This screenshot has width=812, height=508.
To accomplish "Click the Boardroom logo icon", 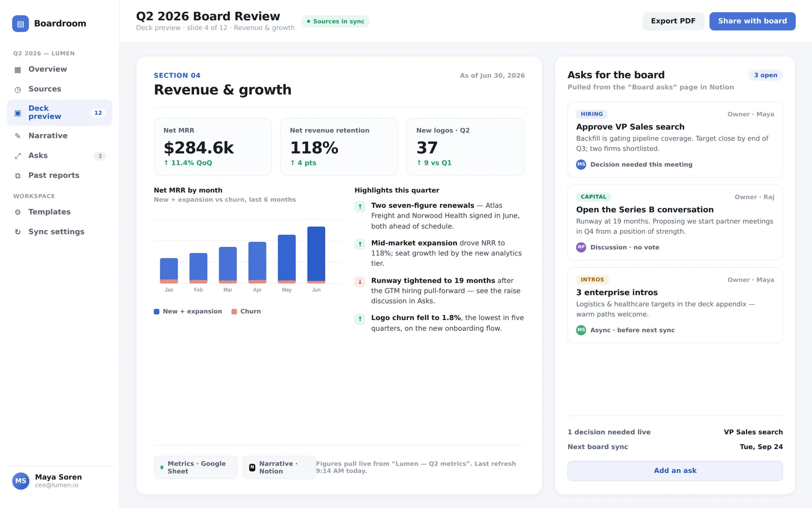I will (20, 23).
